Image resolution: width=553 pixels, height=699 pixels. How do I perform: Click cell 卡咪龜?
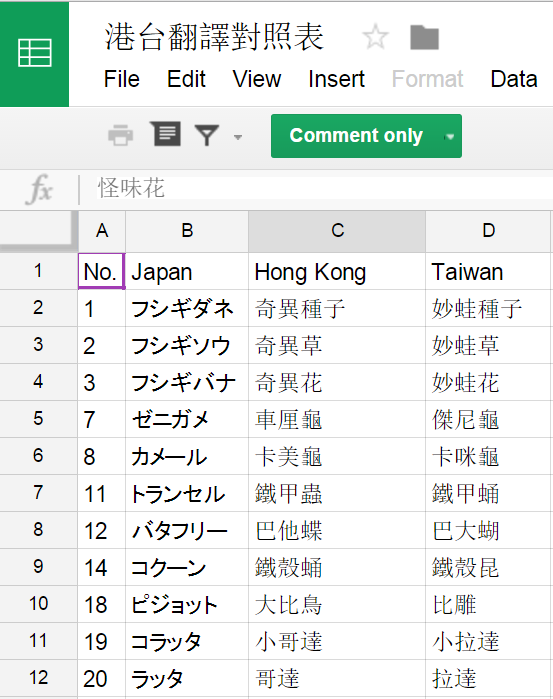coord(488,456)
